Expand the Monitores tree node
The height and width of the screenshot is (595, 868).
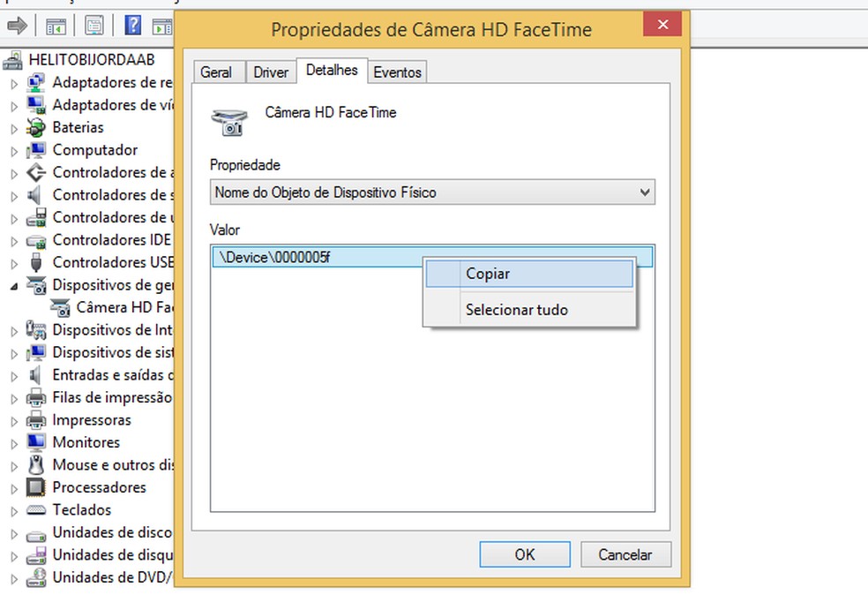(x=14, y=442)
